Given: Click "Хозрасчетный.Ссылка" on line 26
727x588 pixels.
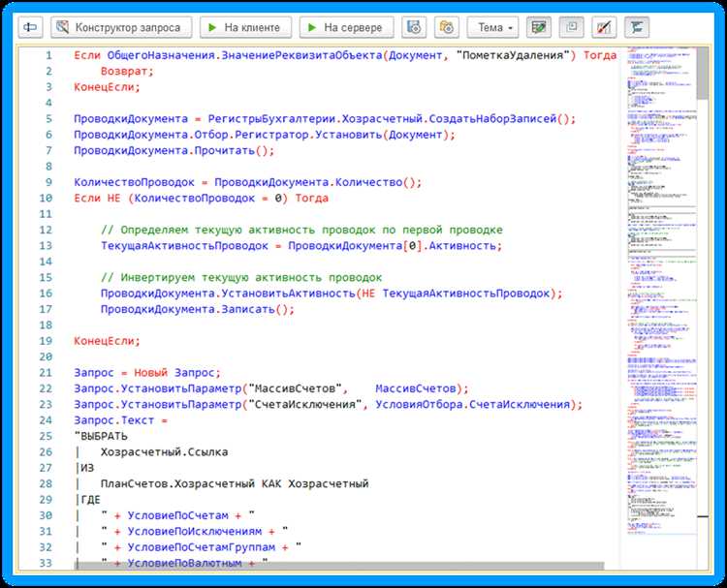Looking at the screenshot, I should click(164, 452).
